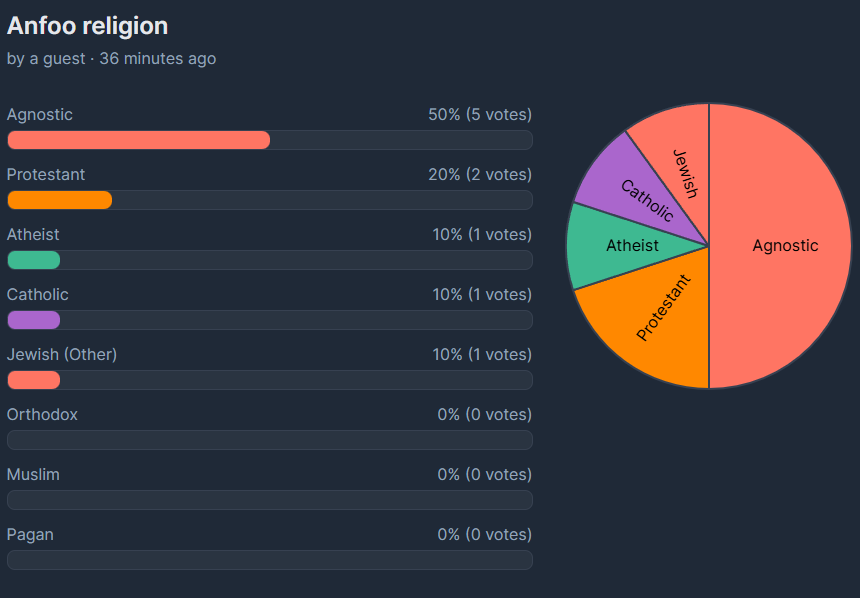Click the "Anfoo religion" poll title
Screen dimensions: 860x598
tap(88, 26)
